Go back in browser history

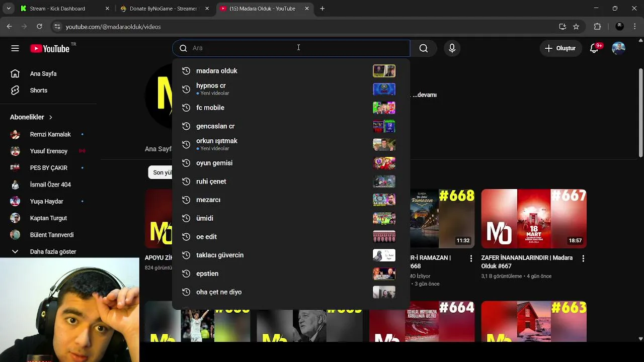pos(9,27)
